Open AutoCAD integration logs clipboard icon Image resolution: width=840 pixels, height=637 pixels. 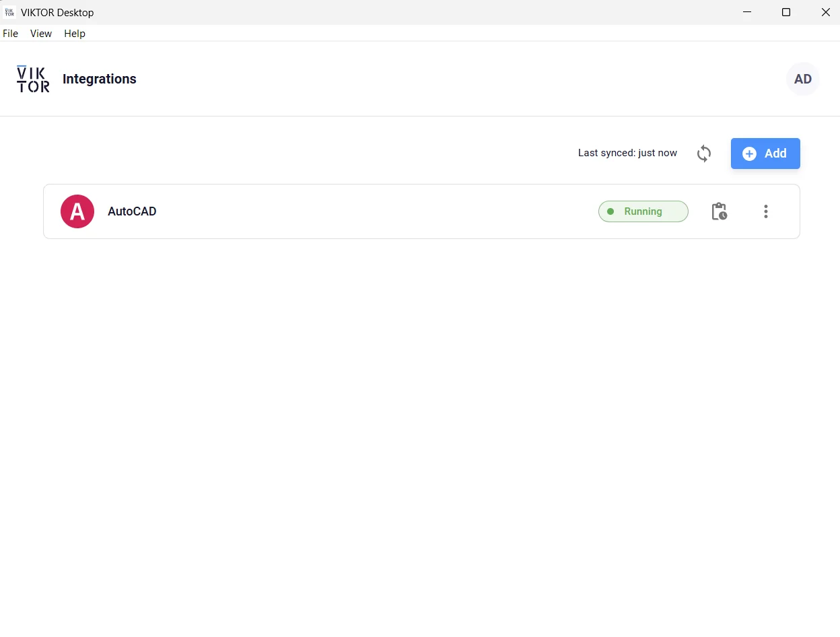pos(719,211)
